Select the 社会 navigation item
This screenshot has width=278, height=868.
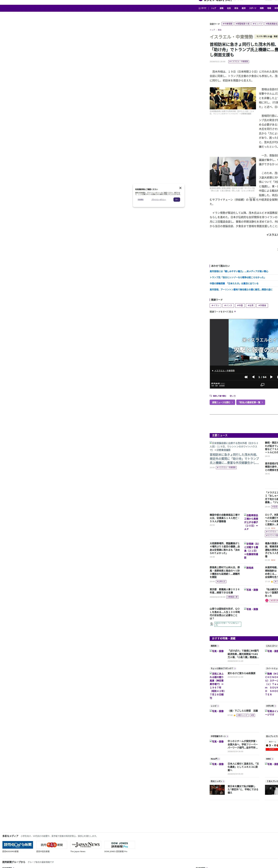229,8
